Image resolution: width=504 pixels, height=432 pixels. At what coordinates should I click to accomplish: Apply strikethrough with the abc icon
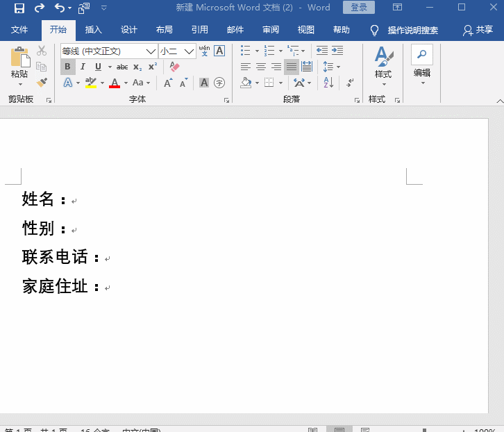[x=122, y=67]
